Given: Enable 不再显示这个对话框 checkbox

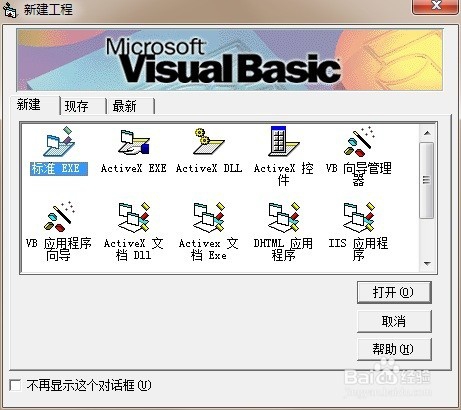Looking at the screenshot, I should tap(15, 385).
